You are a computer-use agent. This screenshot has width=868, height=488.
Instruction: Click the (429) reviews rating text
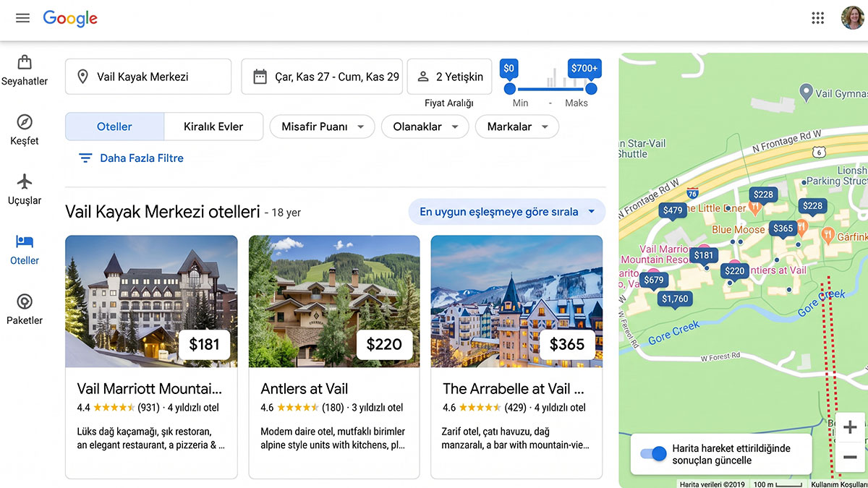coord(484,408)
